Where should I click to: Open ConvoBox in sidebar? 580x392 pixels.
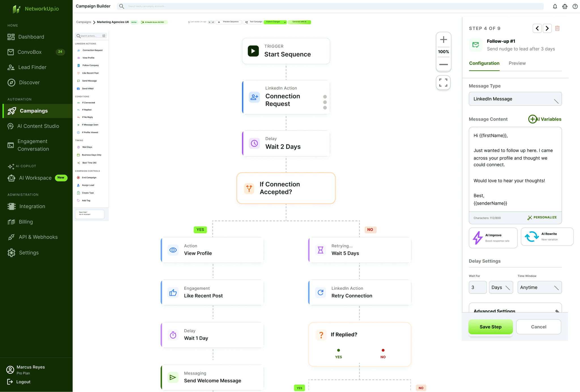pyautogui.click(x=36, y=52)
